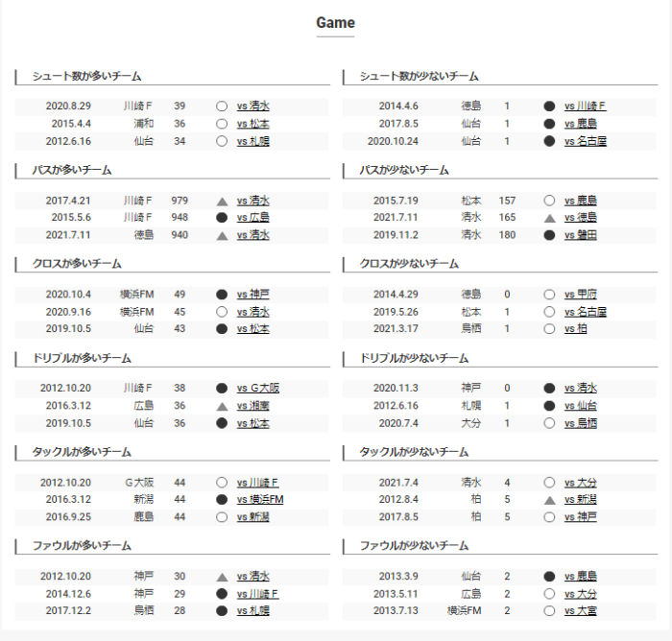Click the white circle icon beside vs 大宮
Viewport: 672px width, 641px height.
coord(549,610)
